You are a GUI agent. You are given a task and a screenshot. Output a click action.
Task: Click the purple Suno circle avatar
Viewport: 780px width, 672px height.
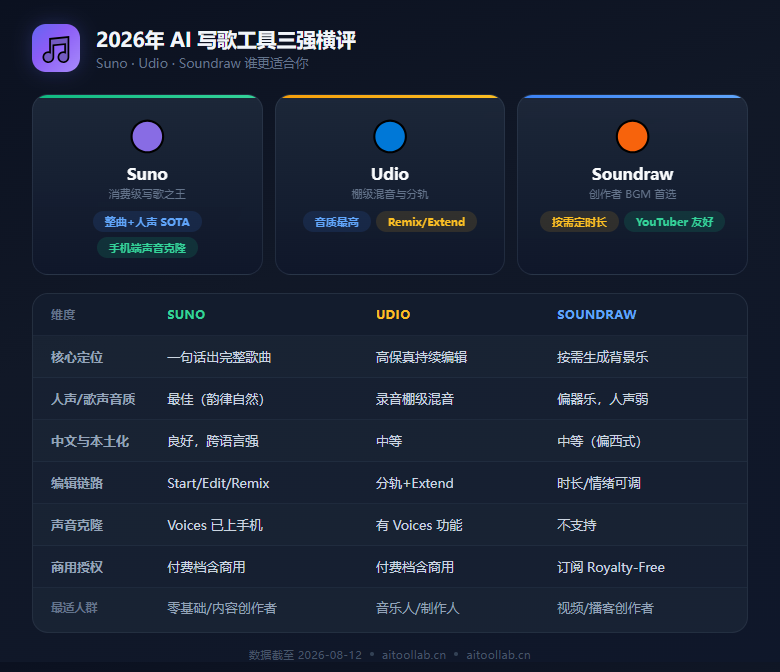pos(147,136)
